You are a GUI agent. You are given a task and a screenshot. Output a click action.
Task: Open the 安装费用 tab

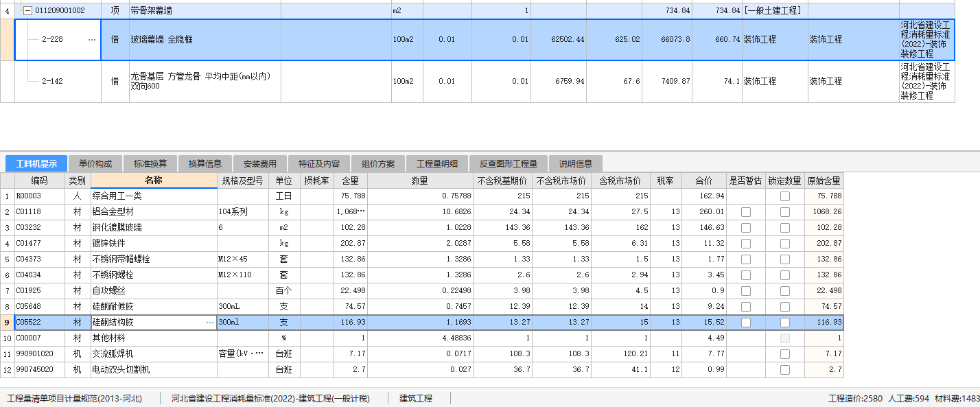click(x=260, y=163)
